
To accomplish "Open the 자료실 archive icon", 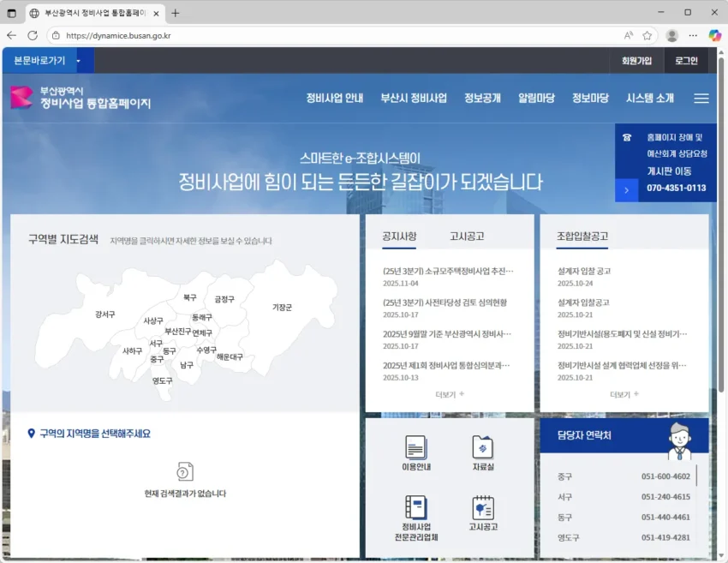I will (483, 452).
